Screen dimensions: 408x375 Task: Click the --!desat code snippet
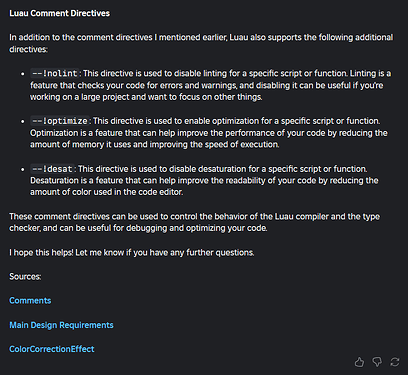click(52, 169)
